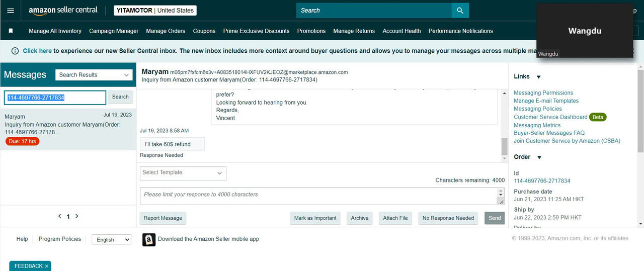
Task: Open Prime Exclusive Discounts
Action: [257, 31]
